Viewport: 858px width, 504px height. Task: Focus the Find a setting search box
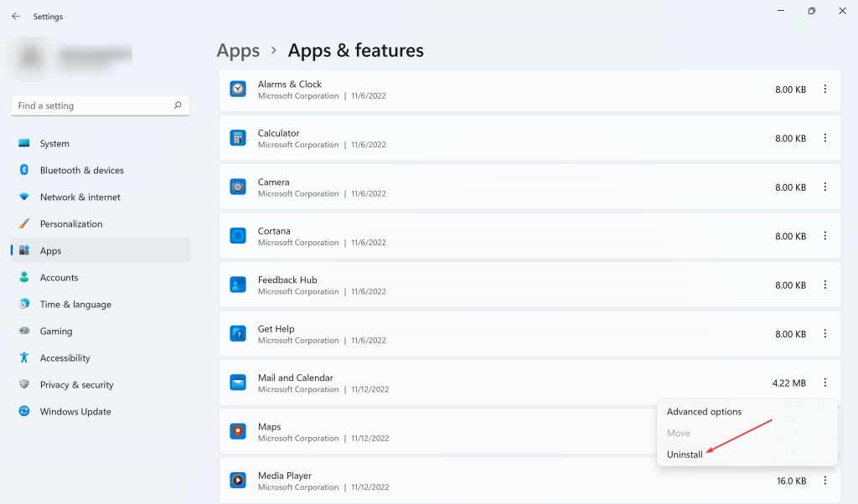pos(101,105)
